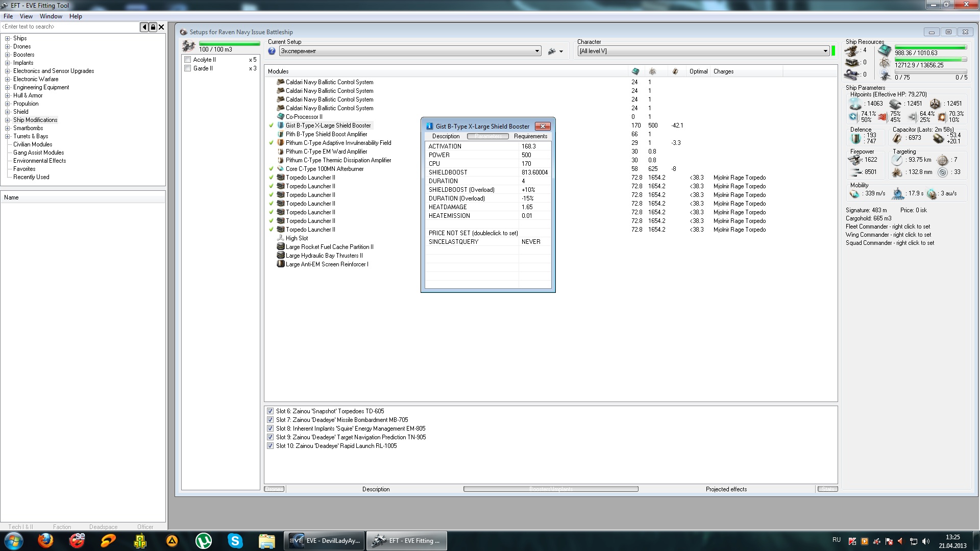Click the align time icon in Mobility
Viewport: 980px width, 551px height.
click(x=898, y=194)
